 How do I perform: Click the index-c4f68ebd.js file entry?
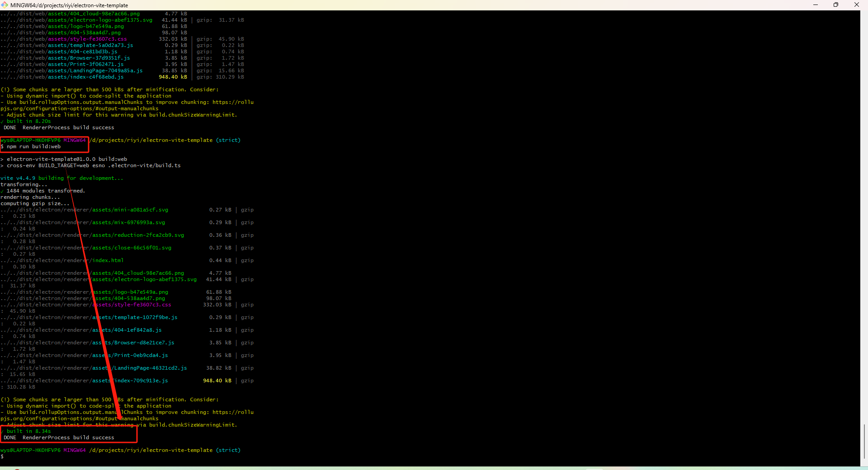pyautogui.click(x=85, y=77)
